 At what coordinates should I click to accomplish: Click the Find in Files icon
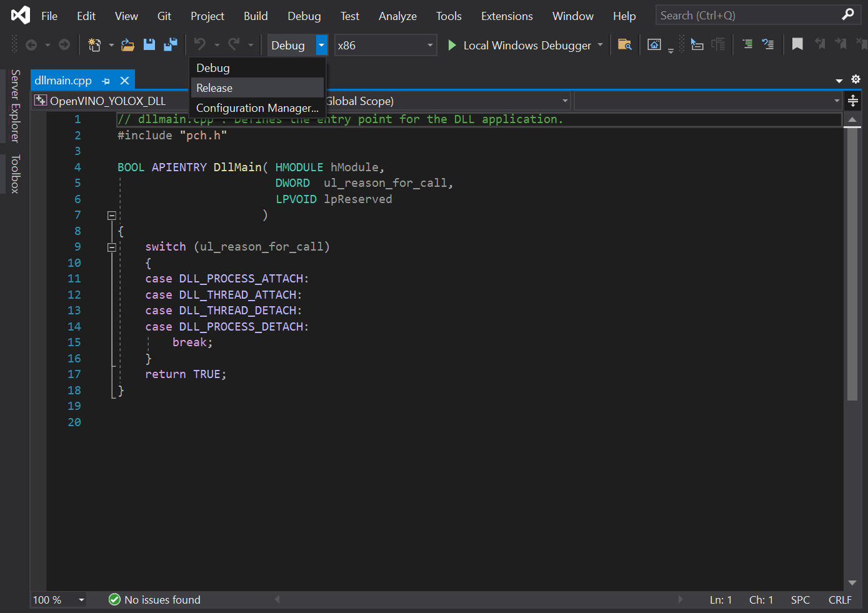tap(624, 45)
